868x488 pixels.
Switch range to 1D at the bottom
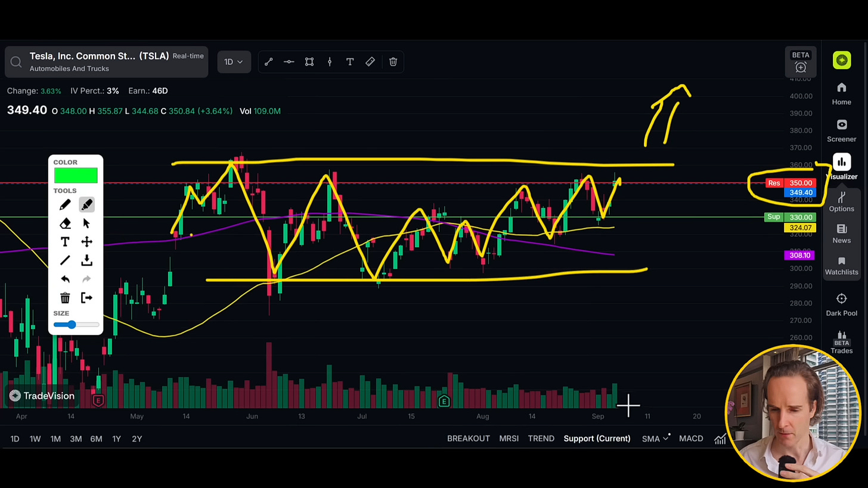15,439
